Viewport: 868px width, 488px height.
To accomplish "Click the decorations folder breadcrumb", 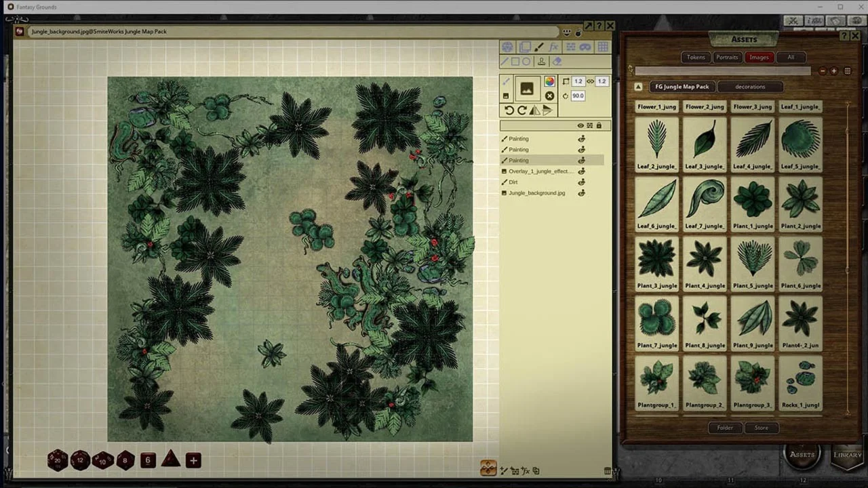I will [x=750, y=87].
